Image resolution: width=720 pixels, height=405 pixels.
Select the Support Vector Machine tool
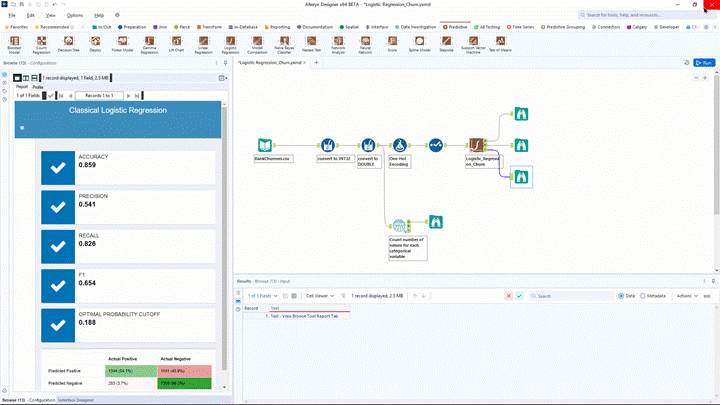(x=473, y=45)
